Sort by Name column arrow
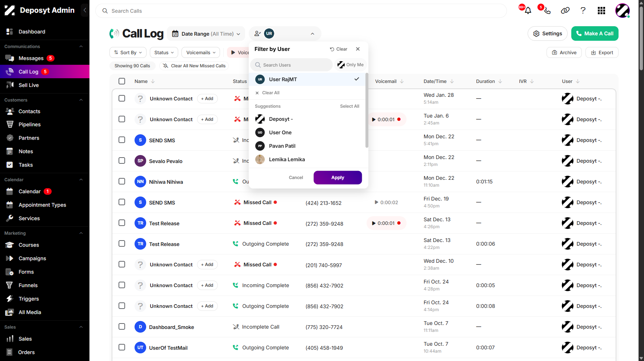The image size is (644, 361). coord(153,82)
